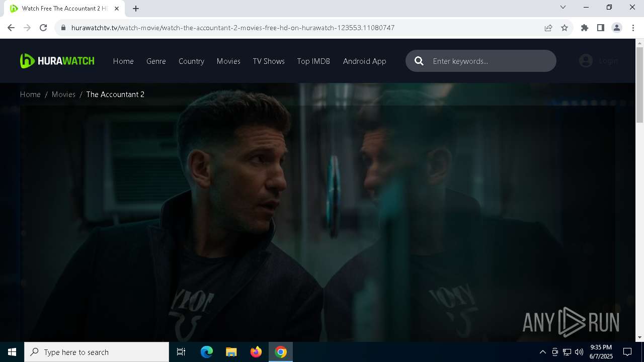
Task: Open the Home menu item
Action: 123,61
